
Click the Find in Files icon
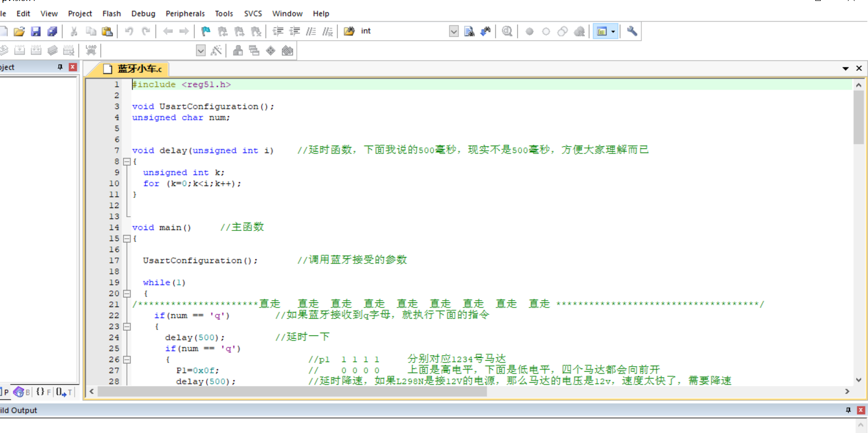tap(349, 31)
